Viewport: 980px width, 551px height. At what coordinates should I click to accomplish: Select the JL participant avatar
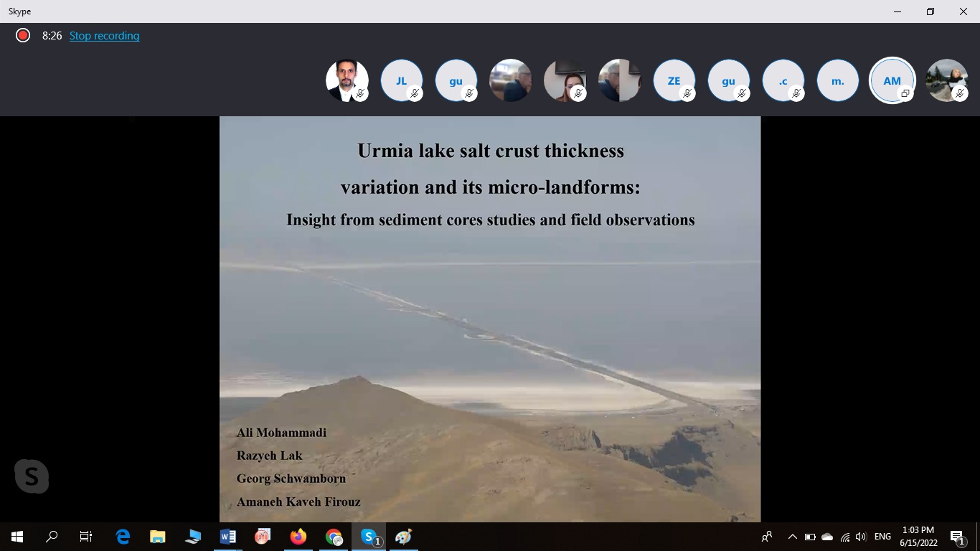click(x=401, y=80)
